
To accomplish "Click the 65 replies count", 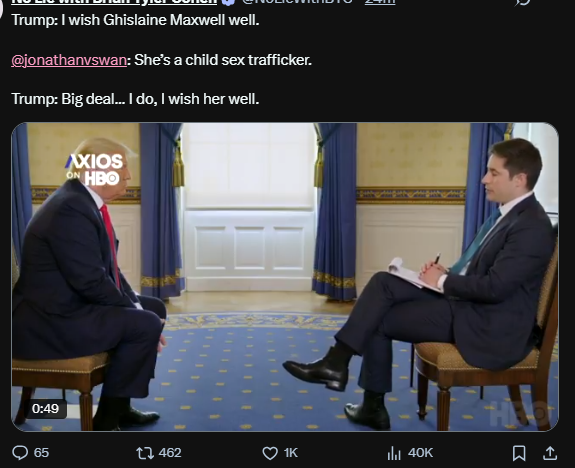I will click(41, 453).
